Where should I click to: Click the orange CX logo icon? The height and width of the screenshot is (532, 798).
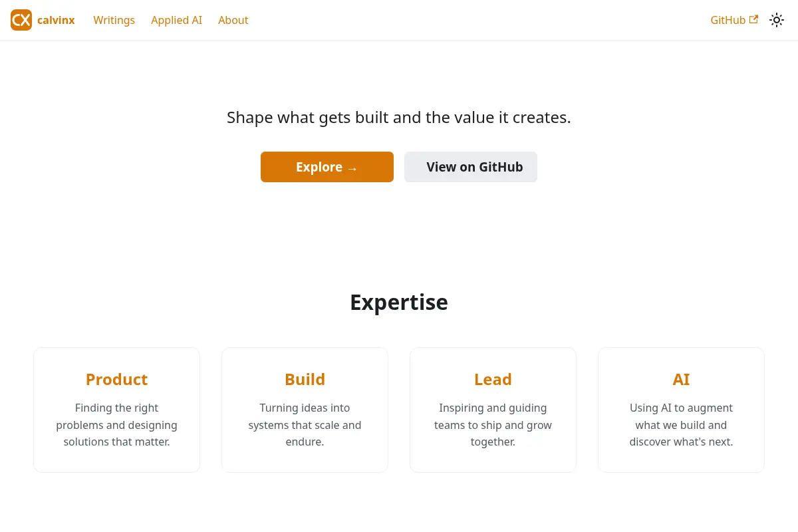tap(21, 20)
